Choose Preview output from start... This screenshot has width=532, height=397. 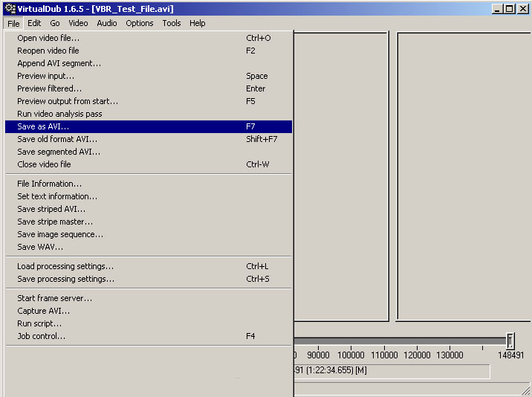[149, 101]
